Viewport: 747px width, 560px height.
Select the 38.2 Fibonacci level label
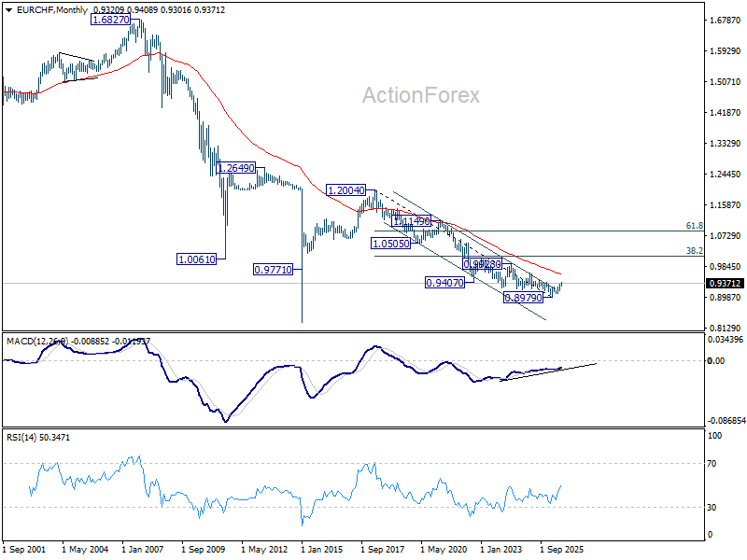pyautogui.click(x=695, y=250)
